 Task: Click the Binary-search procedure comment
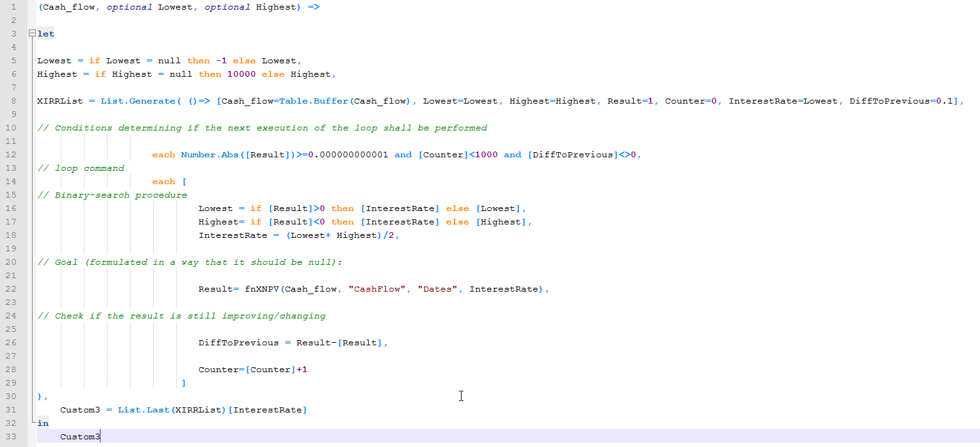112,195
